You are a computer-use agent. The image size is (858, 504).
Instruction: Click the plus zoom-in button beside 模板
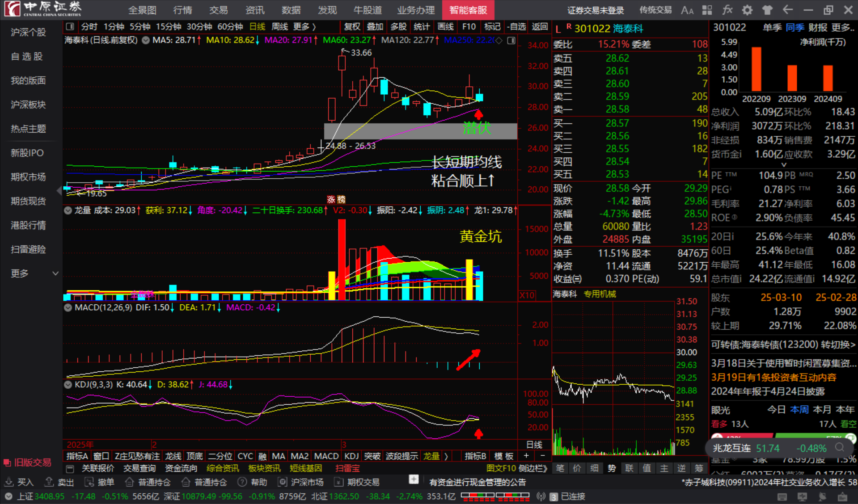point(526,456)
